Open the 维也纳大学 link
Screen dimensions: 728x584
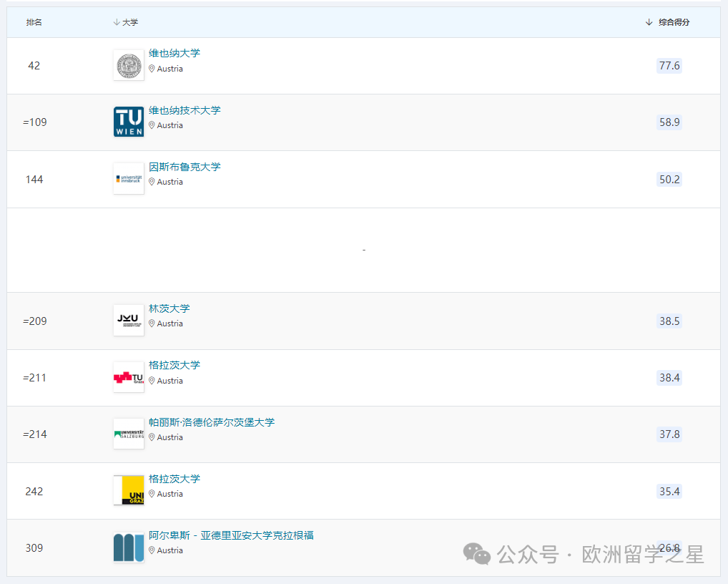(174, 53)
